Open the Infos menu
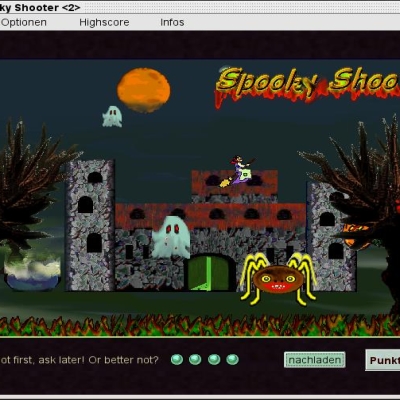Image resolution: width=400 pixels, height=400 pixels. [x=172, y=22]
